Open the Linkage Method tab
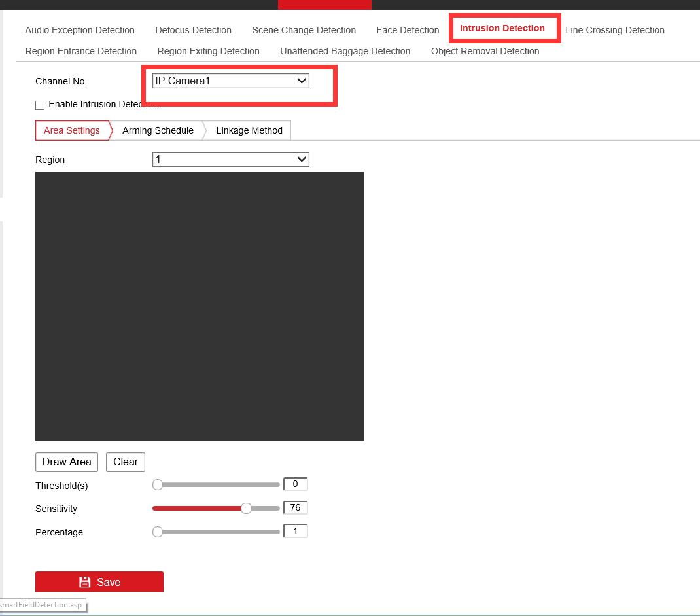The height and width of the screenshot is (616, 700). [x=249, y=130]
